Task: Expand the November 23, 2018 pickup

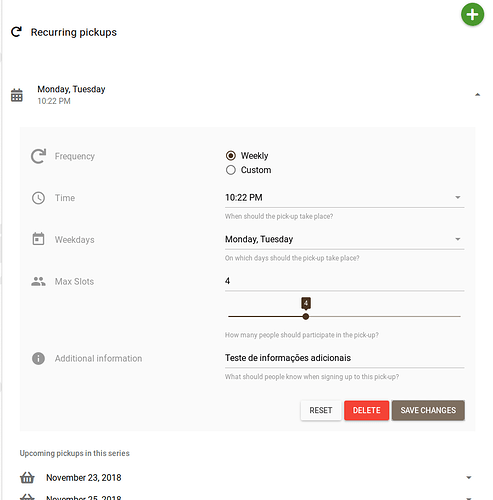Action: click(x=469, y=477)
